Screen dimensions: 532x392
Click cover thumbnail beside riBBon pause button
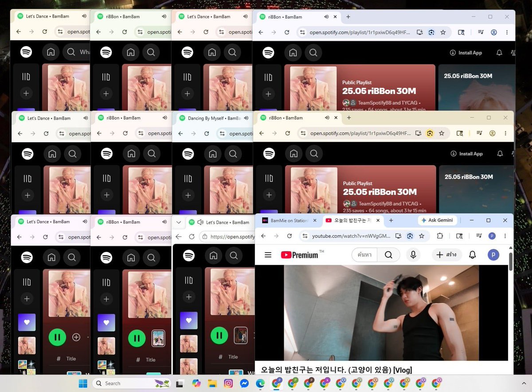[x=158, y=338]
